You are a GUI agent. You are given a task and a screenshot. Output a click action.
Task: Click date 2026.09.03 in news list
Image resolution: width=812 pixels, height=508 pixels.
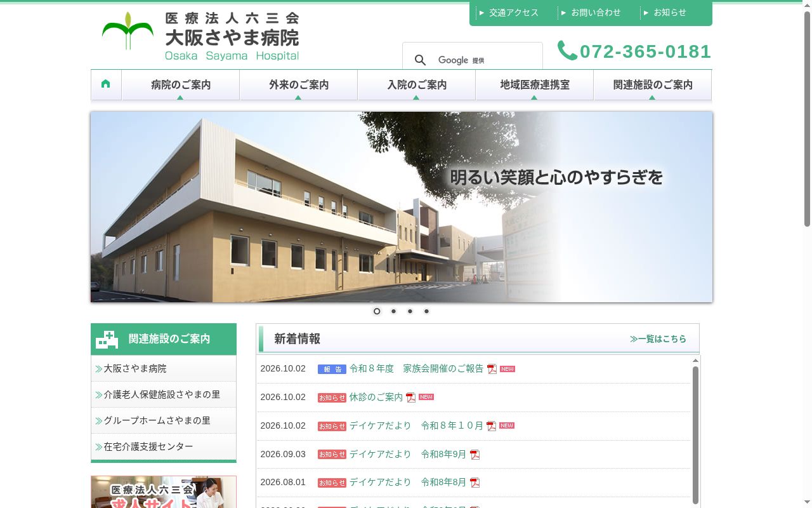(x=283, y=454)
